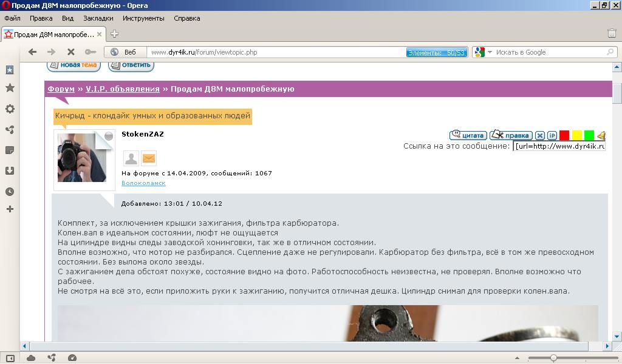Select the Продам Д8М малопробе... tab

pyautogui.click(x=53, y=35)
